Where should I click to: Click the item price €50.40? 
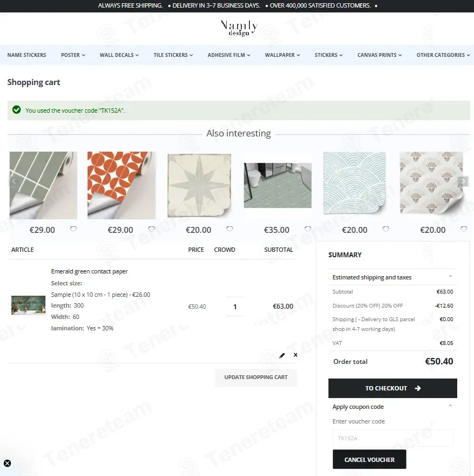pos(197,307)
